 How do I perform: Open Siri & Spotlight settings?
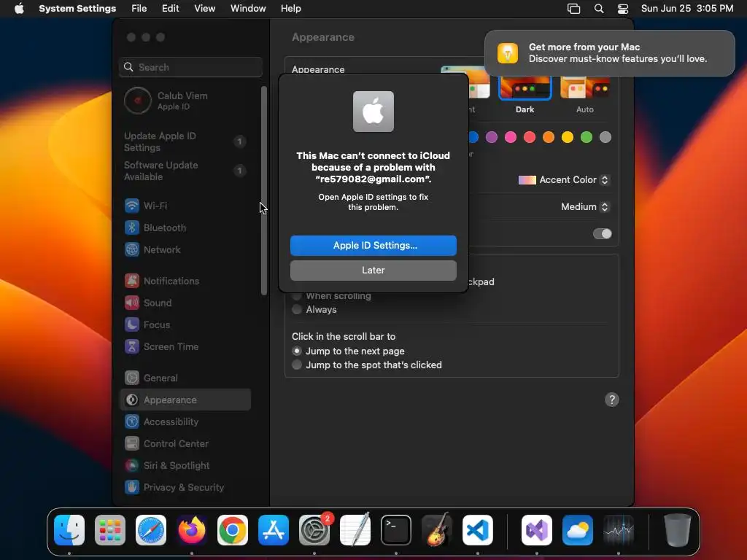click(x=185, y=466)
